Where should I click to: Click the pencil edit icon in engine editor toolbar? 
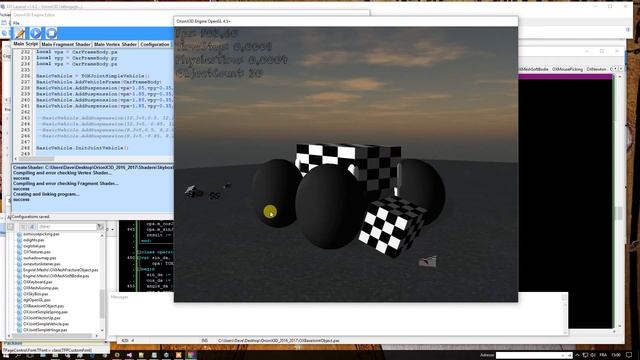click(x=20, y=33)
